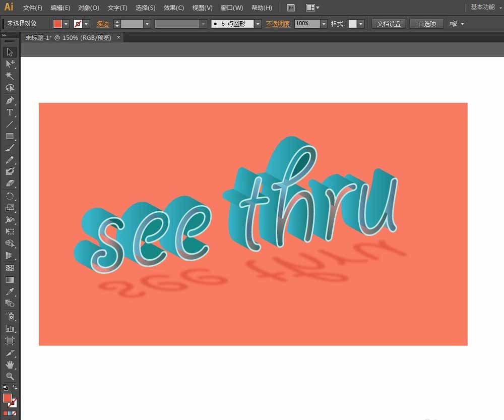Close the 未标题-1 document tab
The image size is (504, 420).
click(x=118, y=37)
